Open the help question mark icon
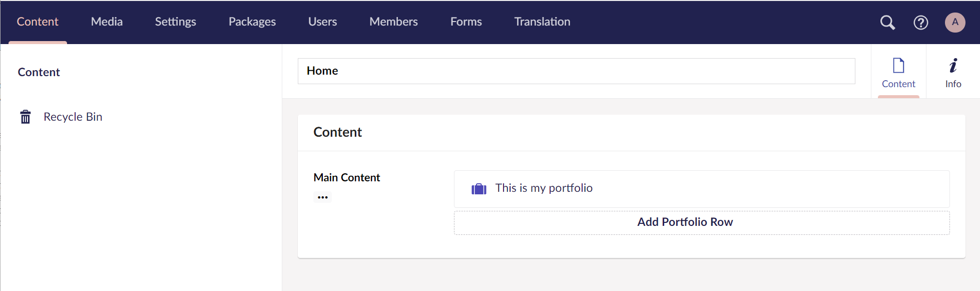 tap(920, 23)
